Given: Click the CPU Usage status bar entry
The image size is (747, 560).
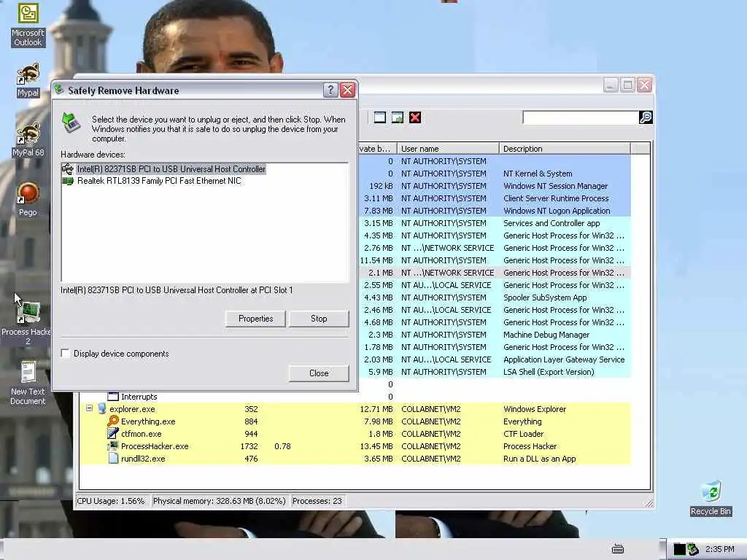Looking at the screenshot, I should [111, 501].
